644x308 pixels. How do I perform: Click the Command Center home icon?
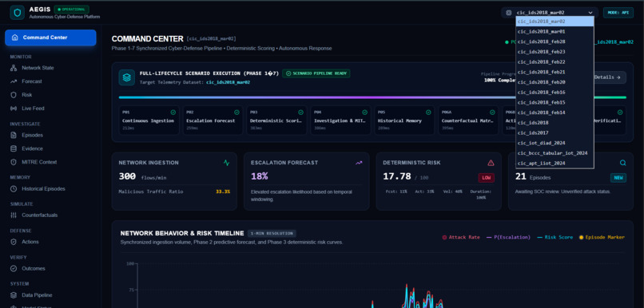pos(15,38)
